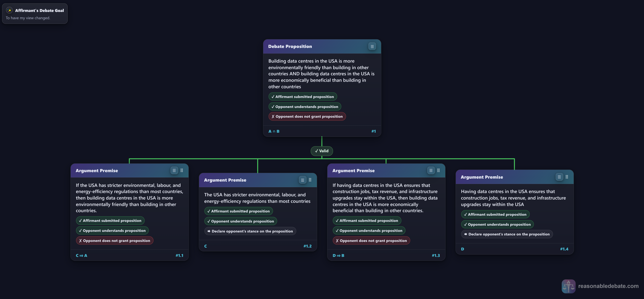Screen dimensions: 644x299
Task: Click drag-handle grid icon on premise #1.2
Action: (x=310, y=180)
